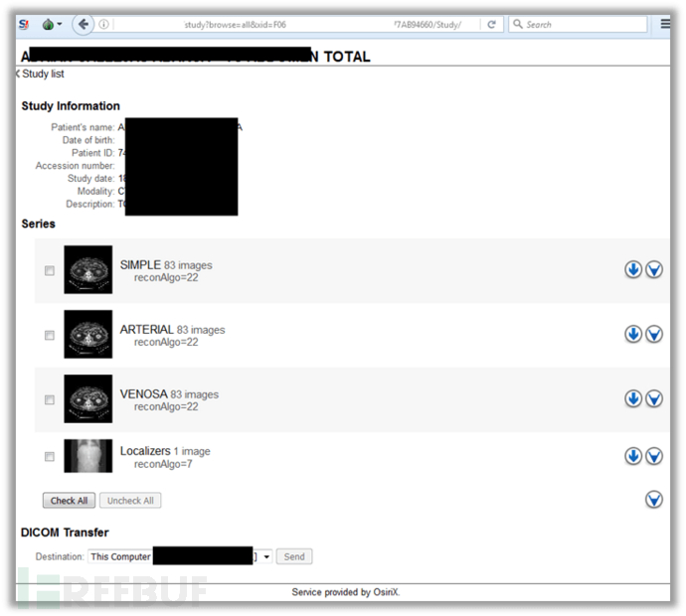Open the SIMPLE series name link
The height and width of the screenshot is (616, 686).
coord(140,265)
